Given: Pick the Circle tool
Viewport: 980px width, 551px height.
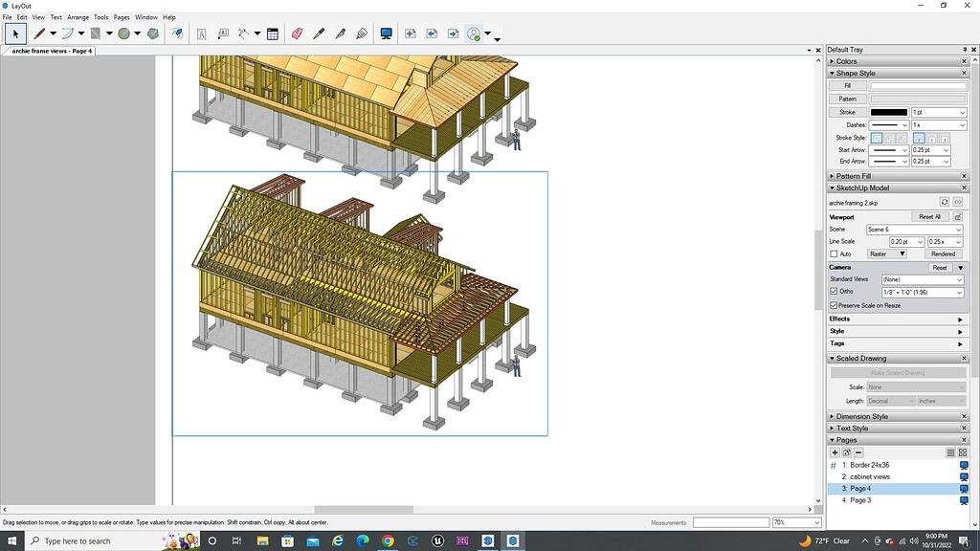Looking at the screenshot, I should point(123,33).
